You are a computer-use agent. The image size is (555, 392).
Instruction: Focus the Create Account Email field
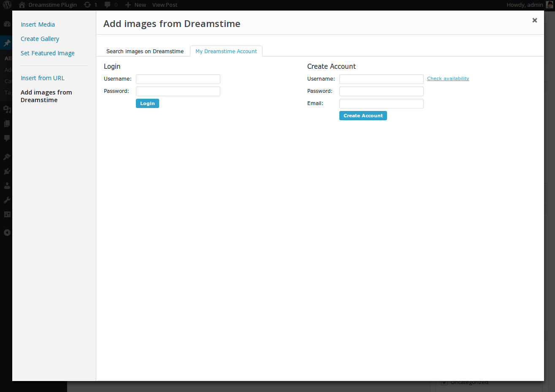[381, 103]
